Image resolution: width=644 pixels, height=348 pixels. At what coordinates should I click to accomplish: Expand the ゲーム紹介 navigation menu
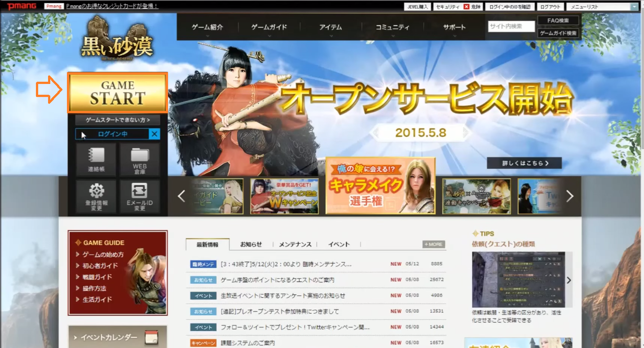pyautogui.click(x=207, y=27)
